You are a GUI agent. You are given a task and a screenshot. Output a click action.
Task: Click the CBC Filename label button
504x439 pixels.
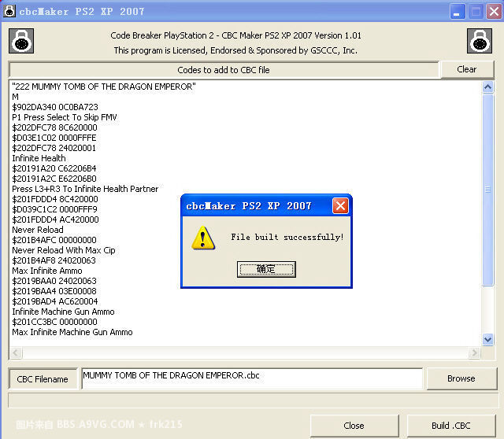(x=43, y=379)
